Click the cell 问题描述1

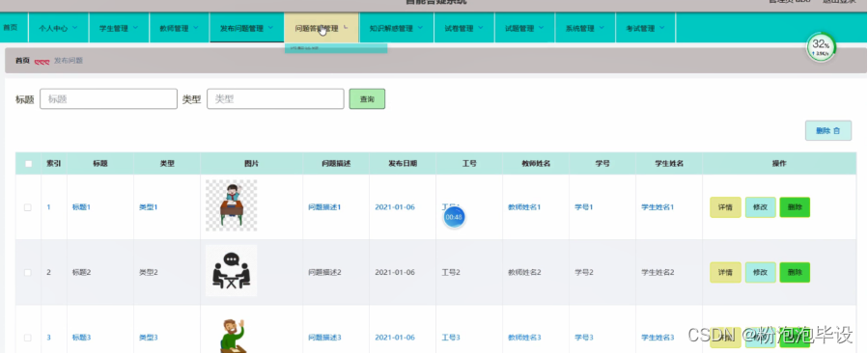click(325, 207)
